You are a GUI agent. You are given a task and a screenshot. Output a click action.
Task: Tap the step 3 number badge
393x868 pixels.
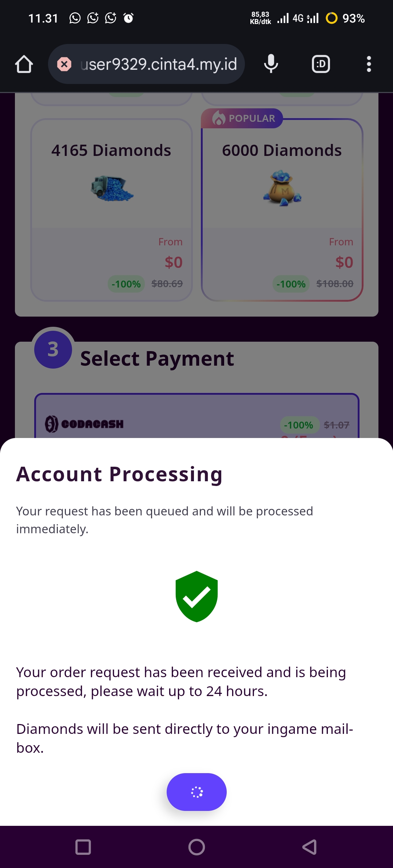53,349
